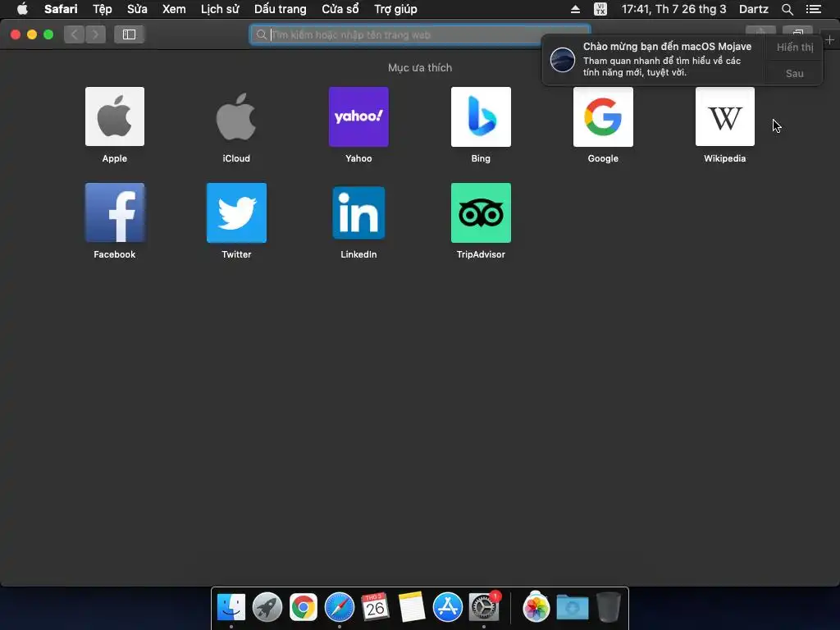Open the Lịch sử menu
840x630 pixels.
click(220, 9)
